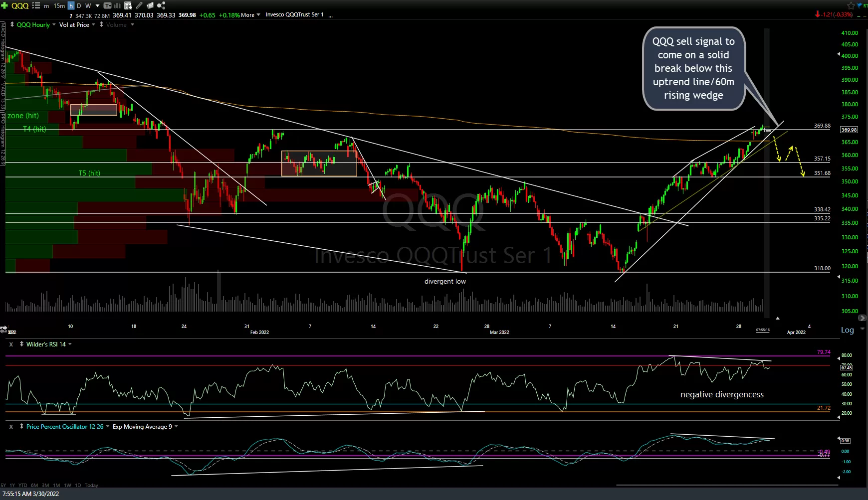Select the 1Y time range

12,486
